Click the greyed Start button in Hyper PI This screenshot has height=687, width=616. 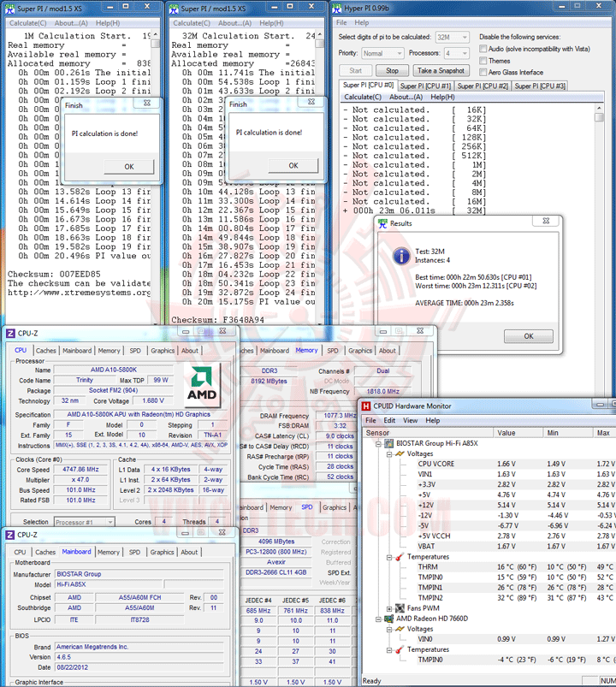(355, 70)
